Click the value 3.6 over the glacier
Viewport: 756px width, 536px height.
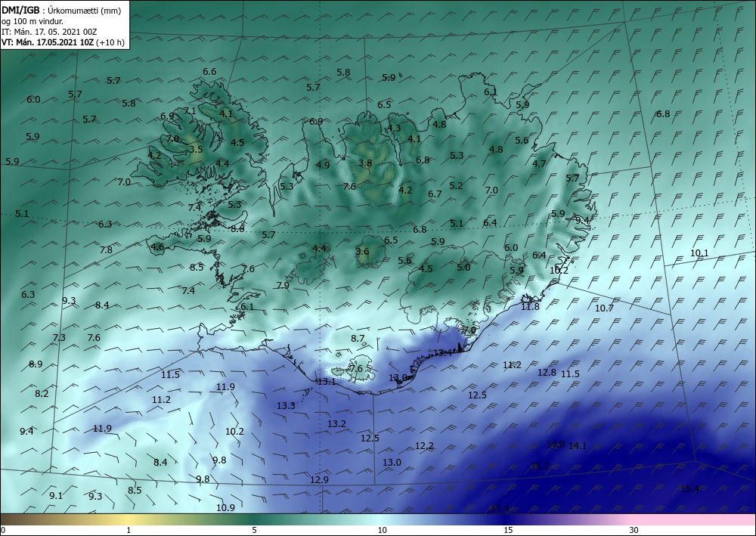click(x=362, y=251)
